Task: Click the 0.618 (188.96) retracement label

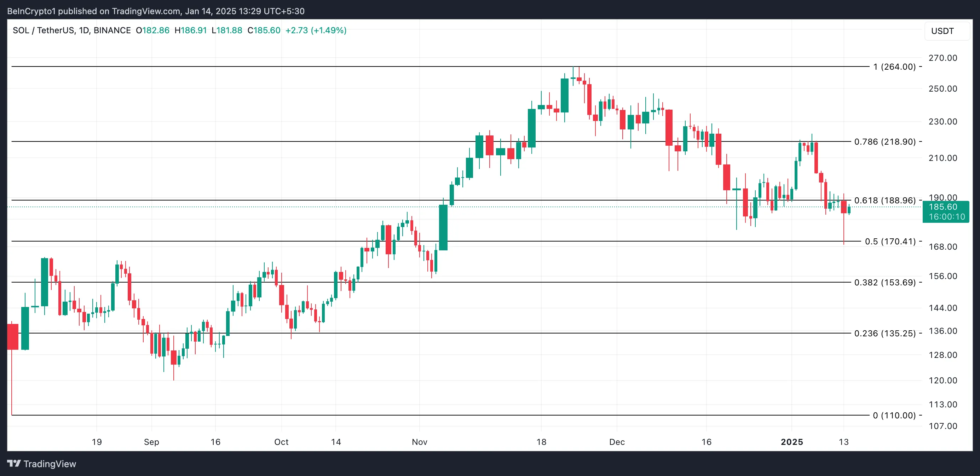Action: tap(885, 201)
